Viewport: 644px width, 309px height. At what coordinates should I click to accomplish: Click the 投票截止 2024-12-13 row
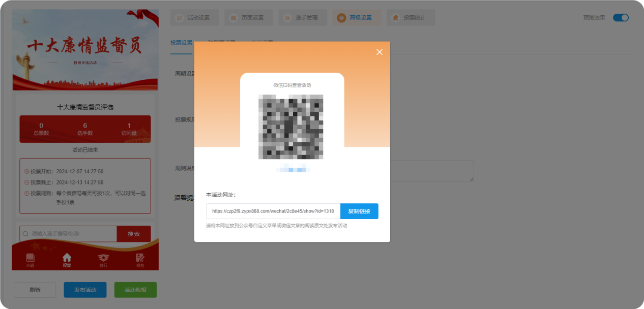click(x=64, y=182)
